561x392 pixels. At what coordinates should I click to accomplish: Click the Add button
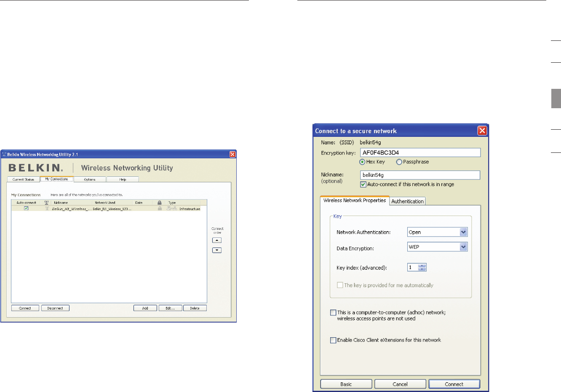[x=145, y=308]
